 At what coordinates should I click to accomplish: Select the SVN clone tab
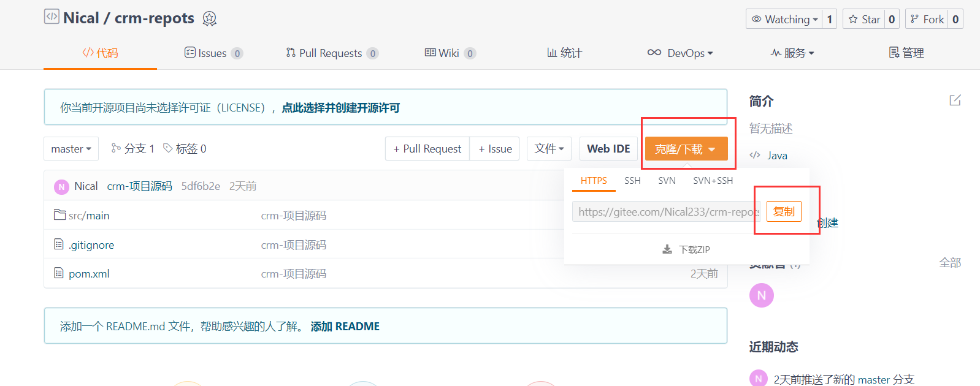pyautogui.click(x=667, y=181)
